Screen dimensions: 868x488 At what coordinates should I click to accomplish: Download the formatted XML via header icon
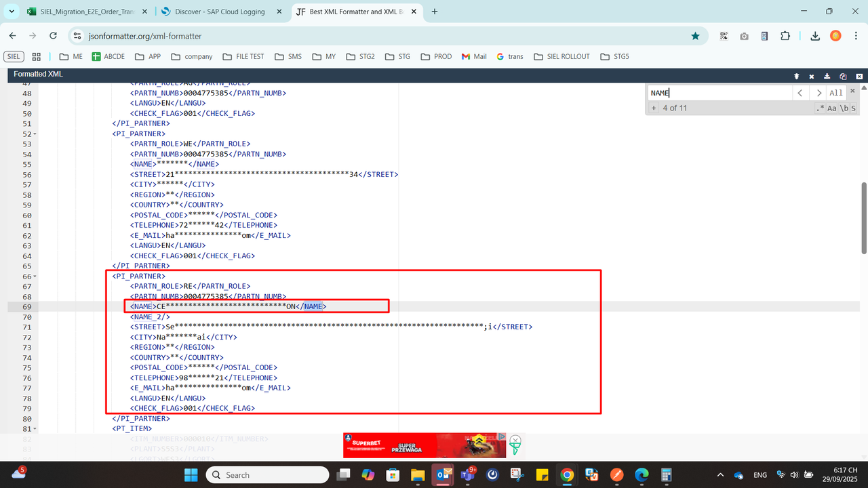point(827,76)
